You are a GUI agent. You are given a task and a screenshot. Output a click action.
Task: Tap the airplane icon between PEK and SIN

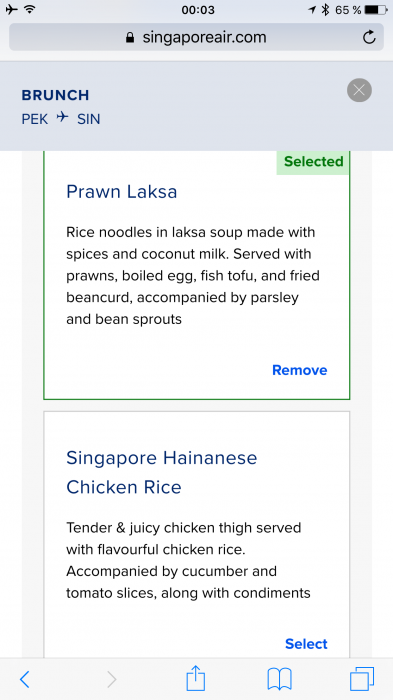63,117
